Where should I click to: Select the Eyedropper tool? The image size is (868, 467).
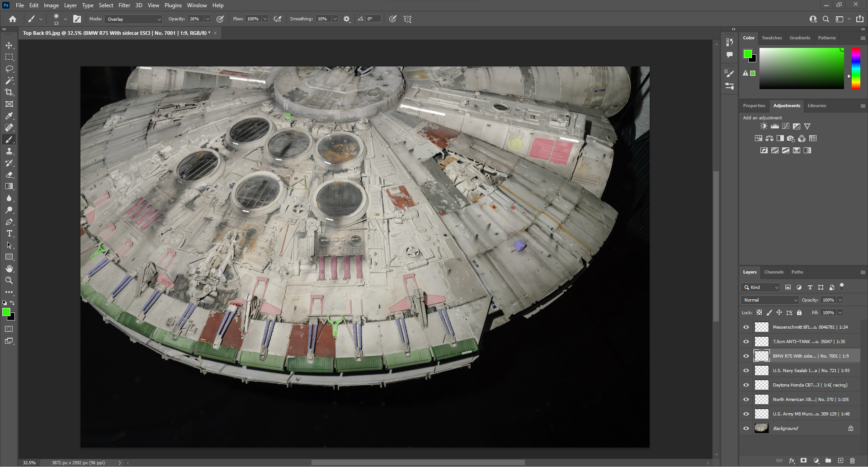click(x=9, y=116)
